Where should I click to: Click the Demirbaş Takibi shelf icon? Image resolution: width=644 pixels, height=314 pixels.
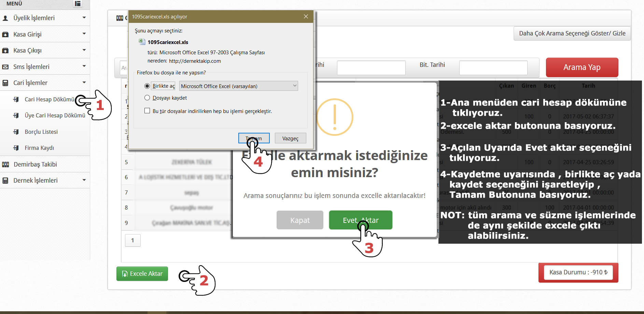coord(5,165)
